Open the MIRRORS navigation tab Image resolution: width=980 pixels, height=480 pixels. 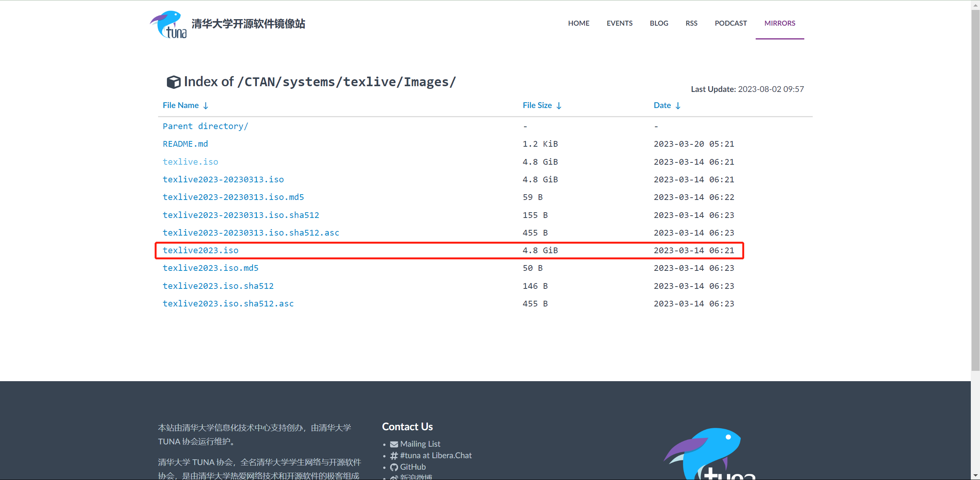[779, 23]
